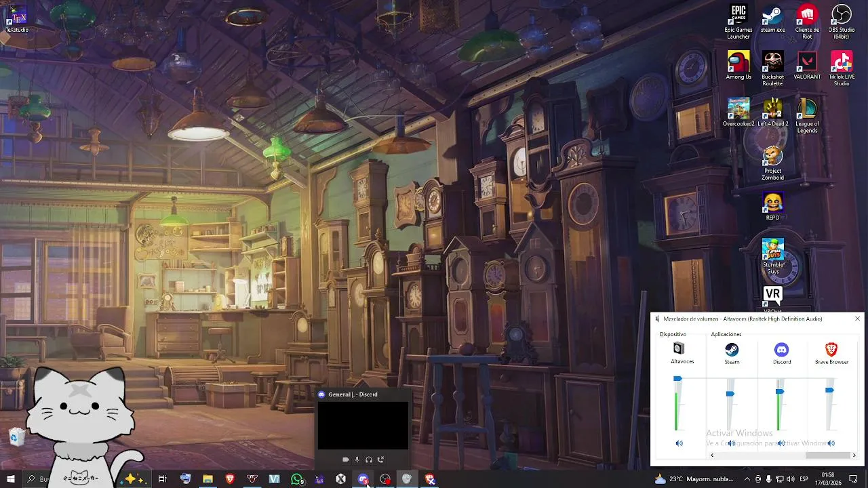Disconnect the Discord call in the preview

pyautogui.click(x=380, y=460)
